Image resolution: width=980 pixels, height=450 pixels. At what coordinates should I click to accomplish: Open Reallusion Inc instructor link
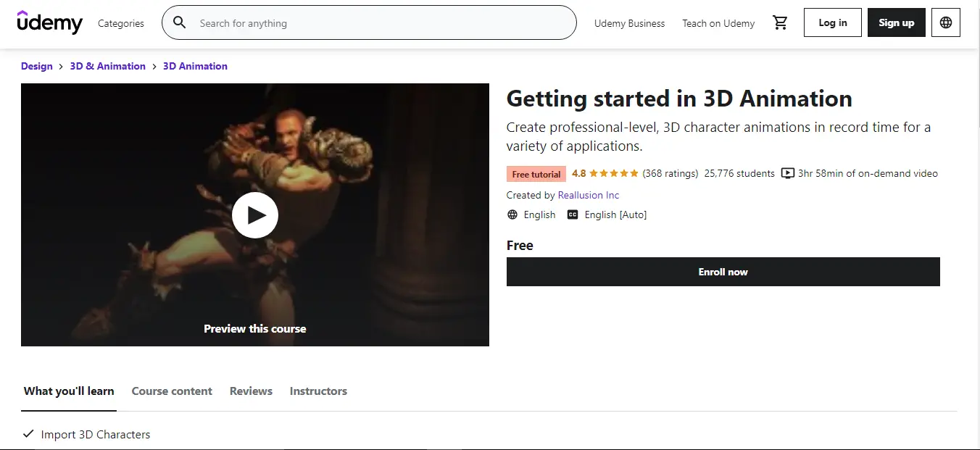pos(589,195)
